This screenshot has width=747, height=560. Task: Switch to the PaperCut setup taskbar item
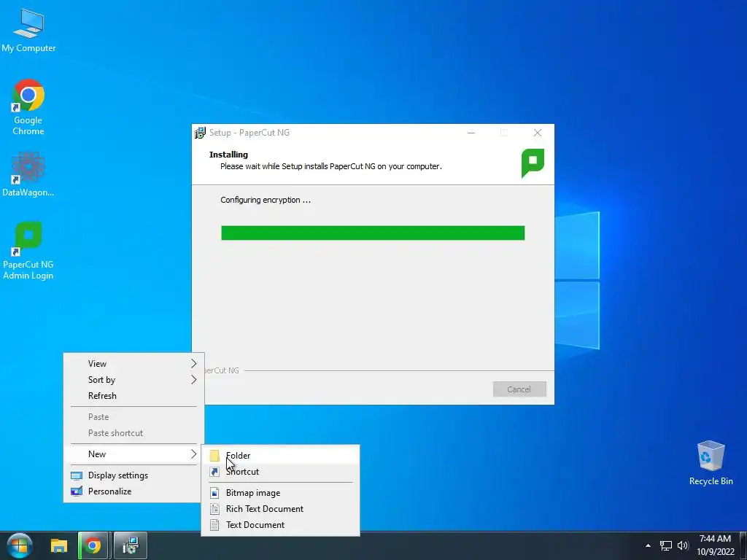pyautogui.click(x=131, y=545)
